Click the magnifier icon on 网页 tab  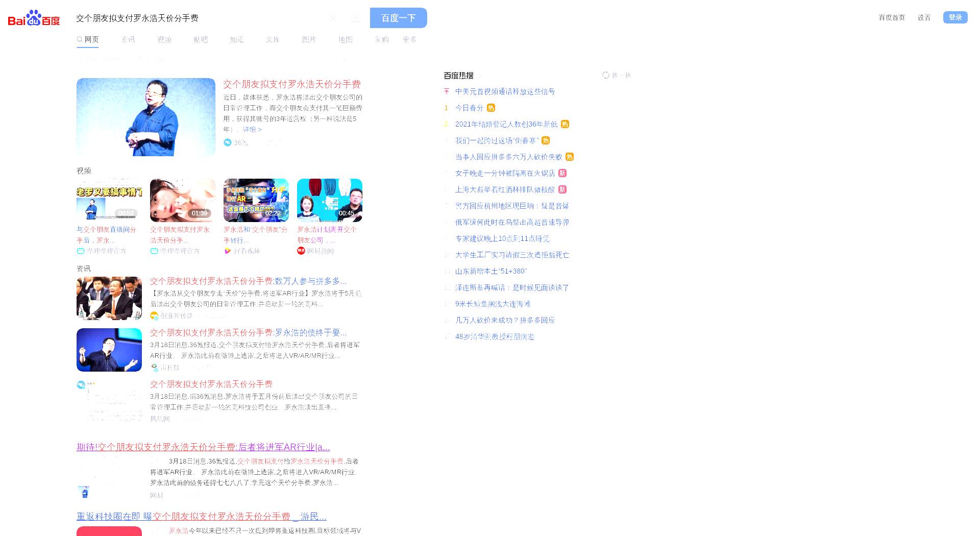click(80, 39)
